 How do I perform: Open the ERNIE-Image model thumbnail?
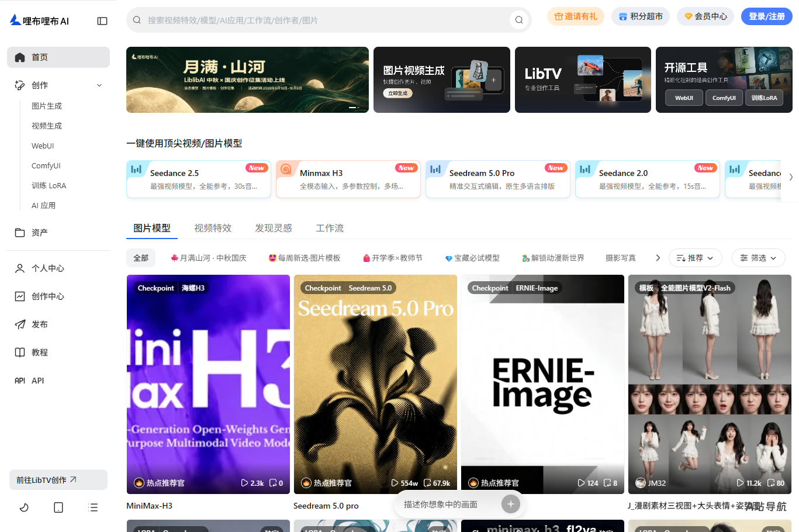tap(542, 384)
